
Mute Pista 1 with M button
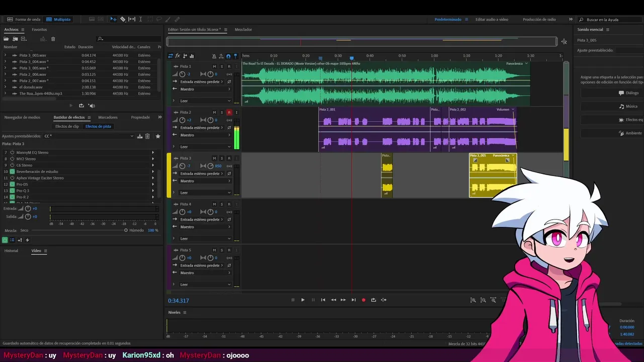click(214, 66)
